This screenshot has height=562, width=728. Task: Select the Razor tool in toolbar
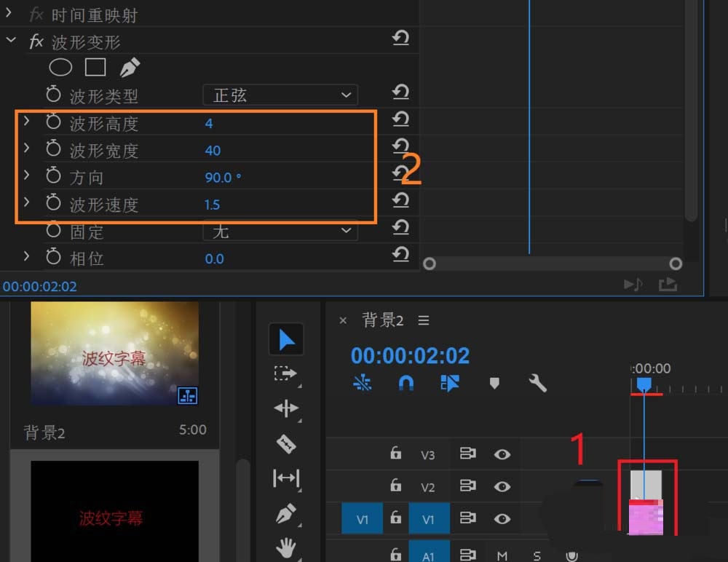tap(285, 443)
